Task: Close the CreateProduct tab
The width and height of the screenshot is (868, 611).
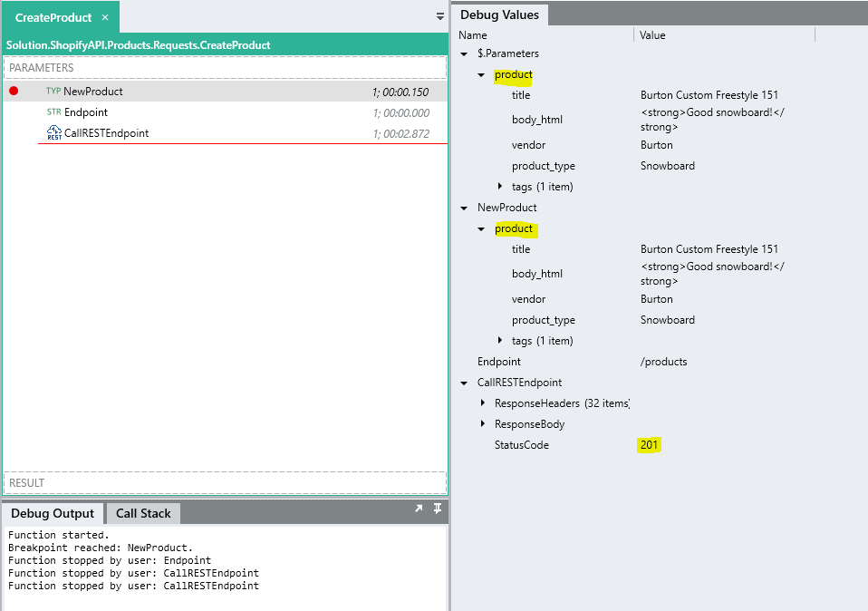Action: pos(105,18)
